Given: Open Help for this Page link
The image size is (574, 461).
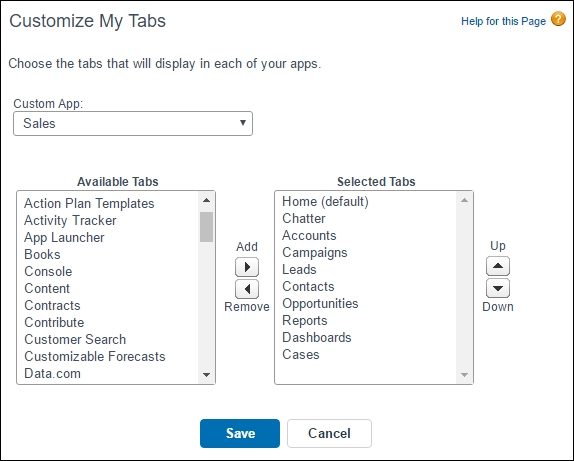Looking at the screenshot, I should [x=503, y=21].
